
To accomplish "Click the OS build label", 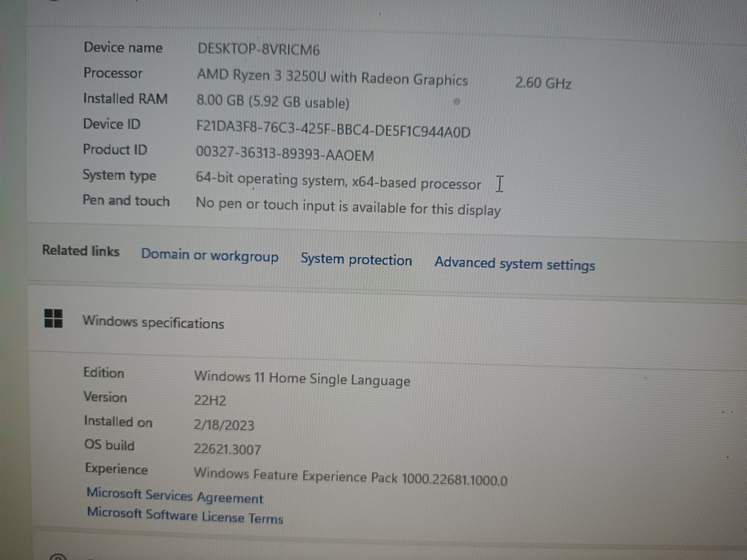I will point(110,445).
